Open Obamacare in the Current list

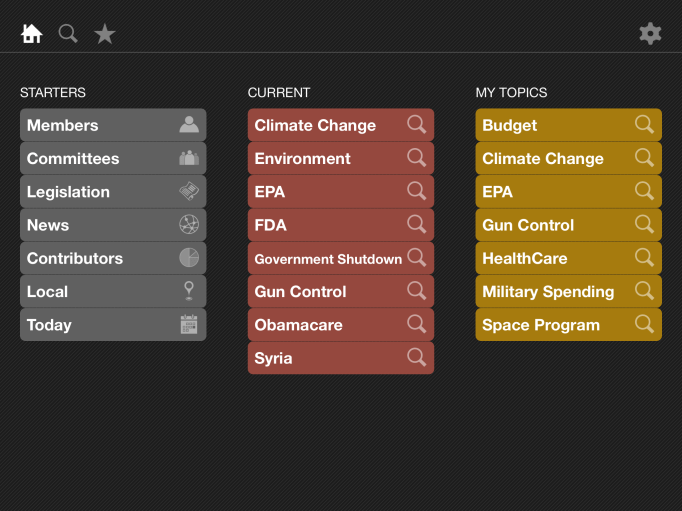pos(299,325)
